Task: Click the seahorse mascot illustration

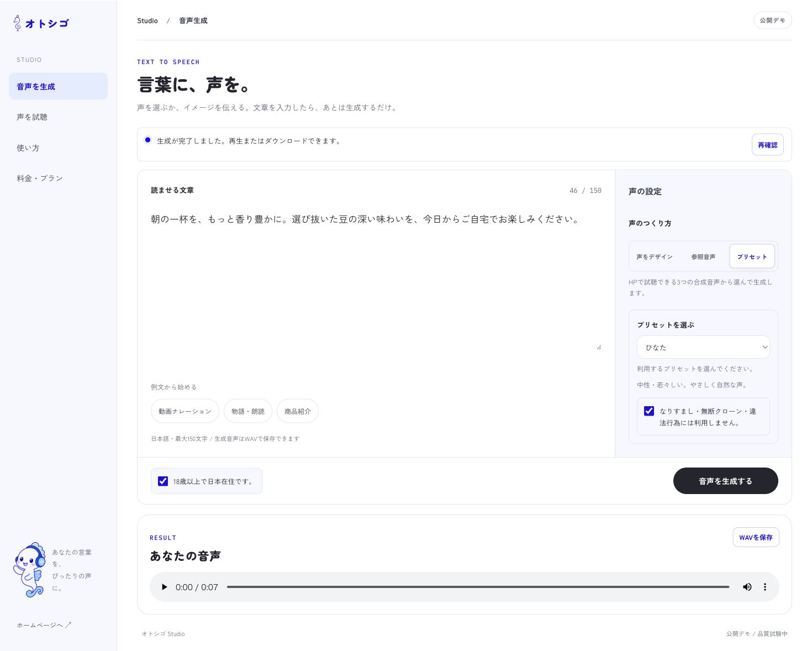Action: point(30,569)
